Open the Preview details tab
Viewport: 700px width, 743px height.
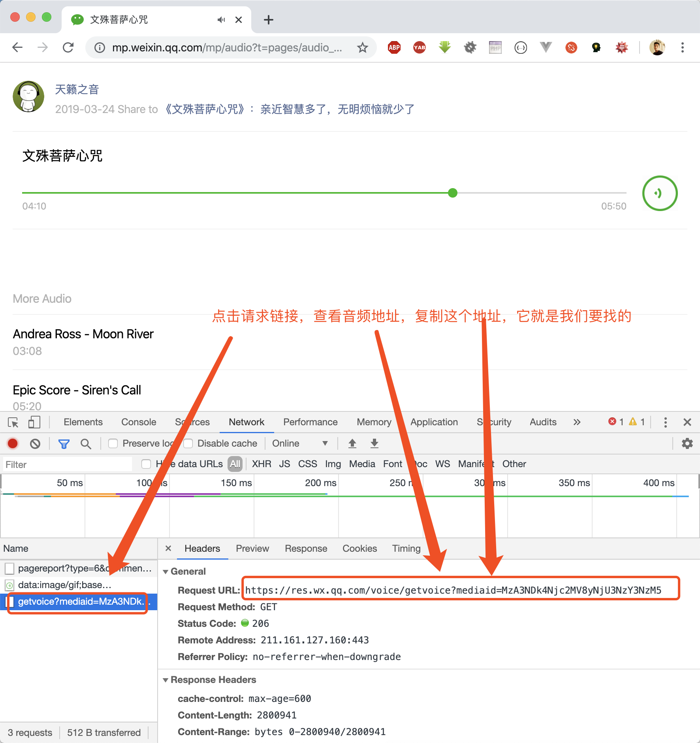pos(252,549)
